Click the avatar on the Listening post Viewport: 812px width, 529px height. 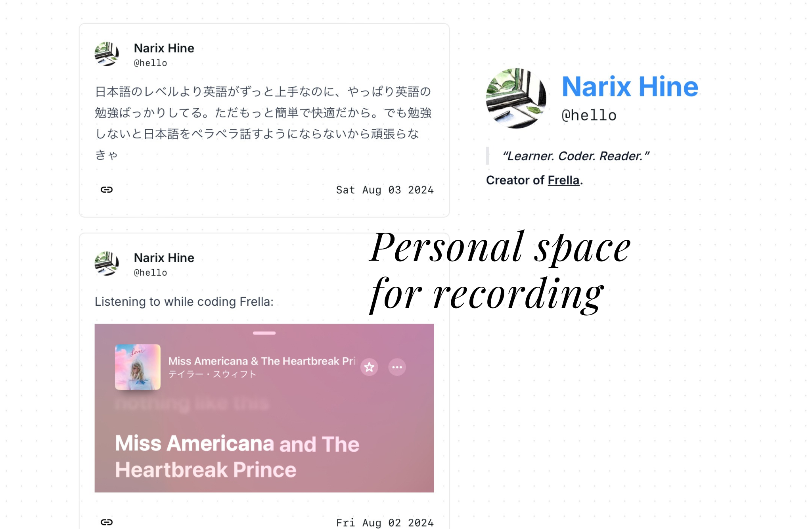pos(107,263)
